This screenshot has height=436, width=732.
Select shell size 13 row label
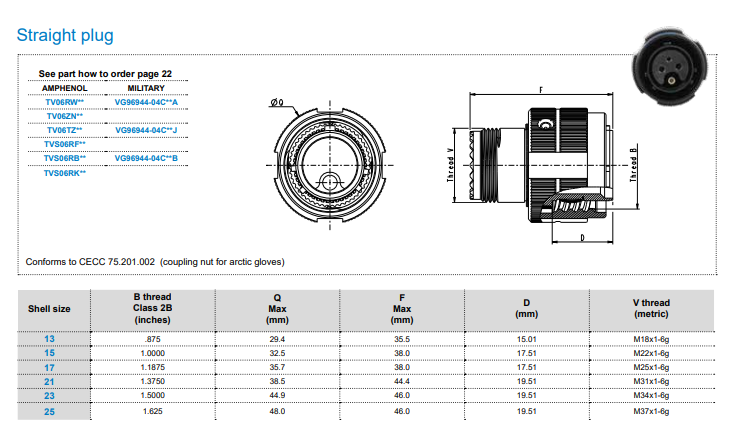coord(49,340)
